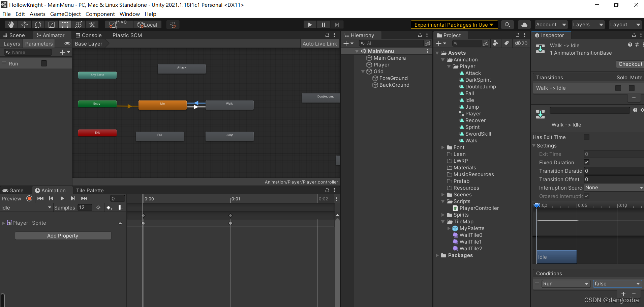Viewport: 644px width, 307px height.
Task: Select the Rotate tool
Action: (x=38, y=24)
